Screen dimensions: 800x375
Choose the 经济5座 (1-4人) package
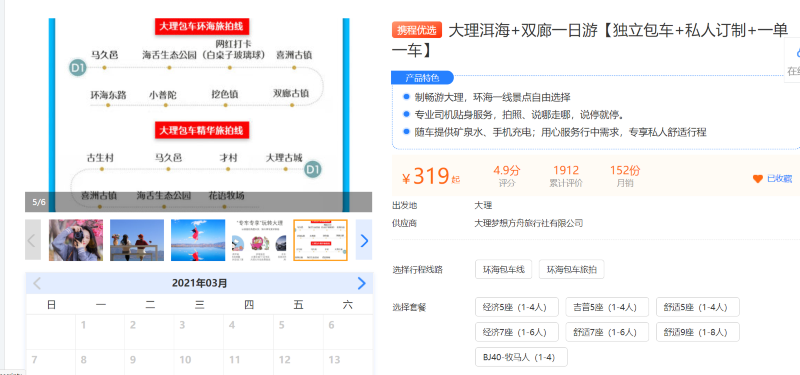tap(517, 307)
